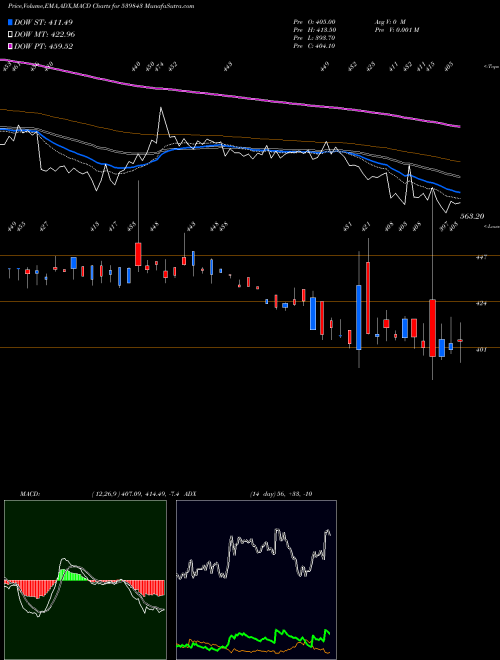Click the Avg V: 0 M value
Image resolution: width=500 pixels, height=660 pixels.
tap(390, 22)
